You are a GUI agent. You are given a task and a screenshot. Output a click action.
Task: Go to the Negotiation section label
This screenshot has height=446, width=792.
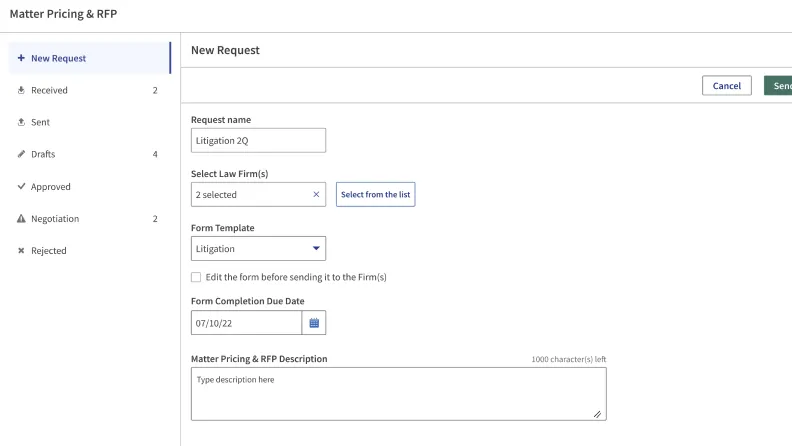click(x=55, y=219)
